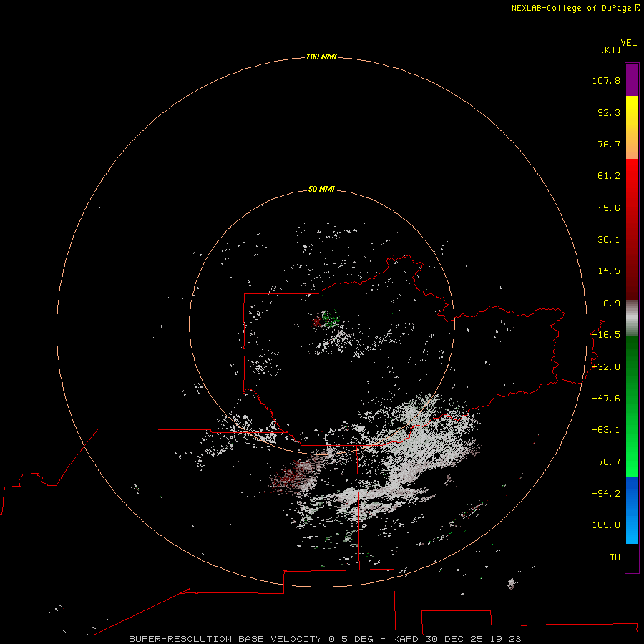Image resolution: width=644 pixels, height=644 pixels.
Task: Select the 30.1 scale label
Action: pyautogui.click(x=609, y=240)
